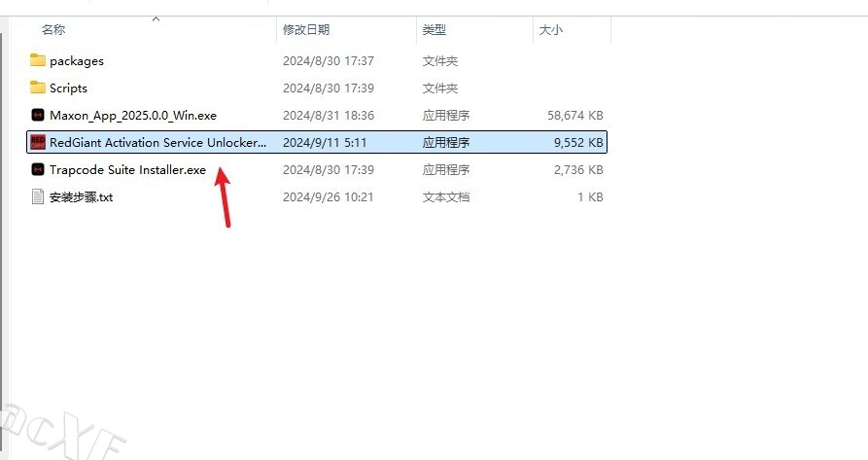Click the Maxon_App_2025.0.0_Win.exe file icon
The image size is (868, 460).
pyautogui.click(x=38, y=115)
